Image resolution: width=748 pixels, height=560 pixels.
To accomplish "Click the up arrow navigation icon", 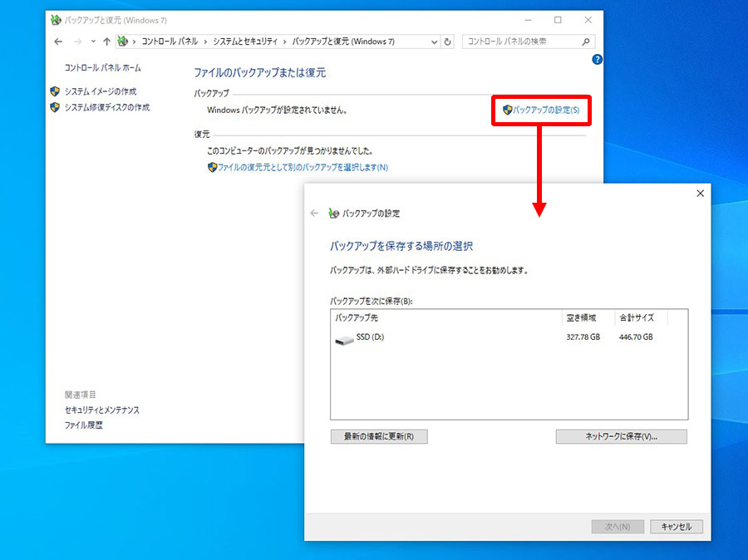I will tap(107, 42).
